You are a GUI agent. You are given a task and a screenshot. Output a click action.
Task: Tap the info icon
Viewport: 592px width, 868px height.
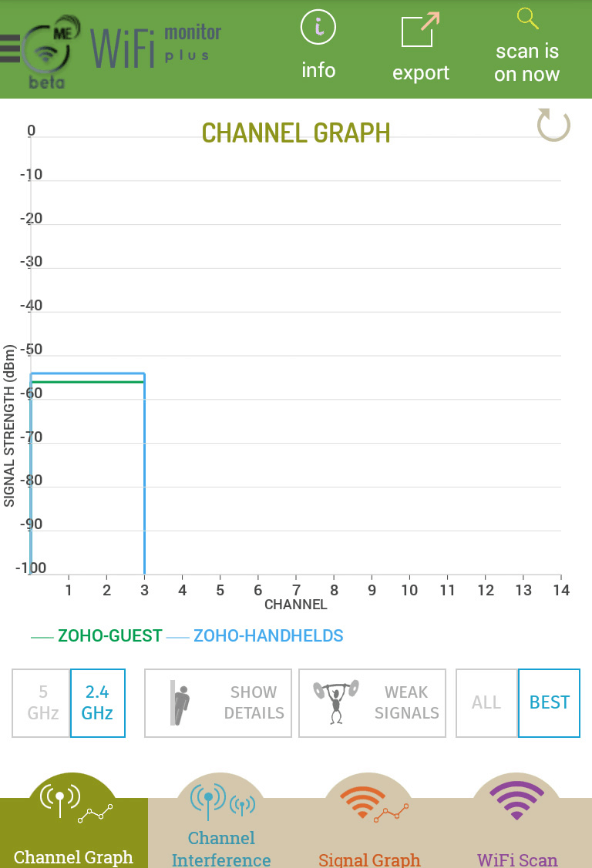(x=318, y=27)
